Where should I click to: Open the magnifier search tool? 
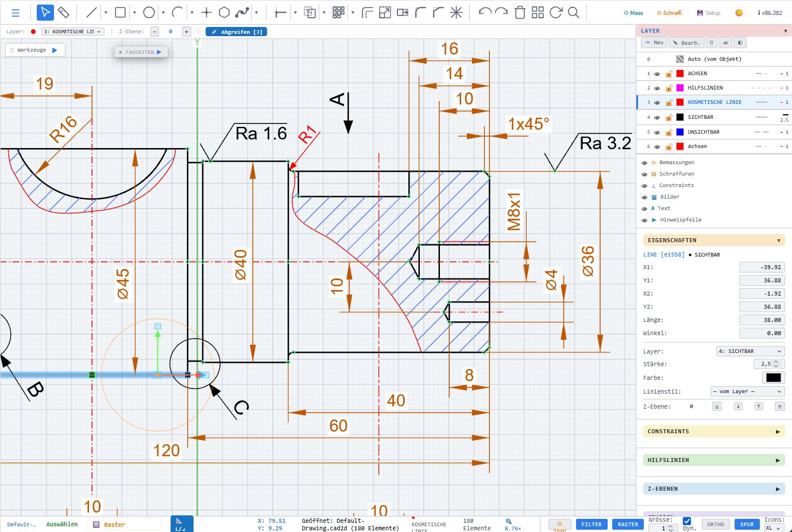click(x=573, y=13)
